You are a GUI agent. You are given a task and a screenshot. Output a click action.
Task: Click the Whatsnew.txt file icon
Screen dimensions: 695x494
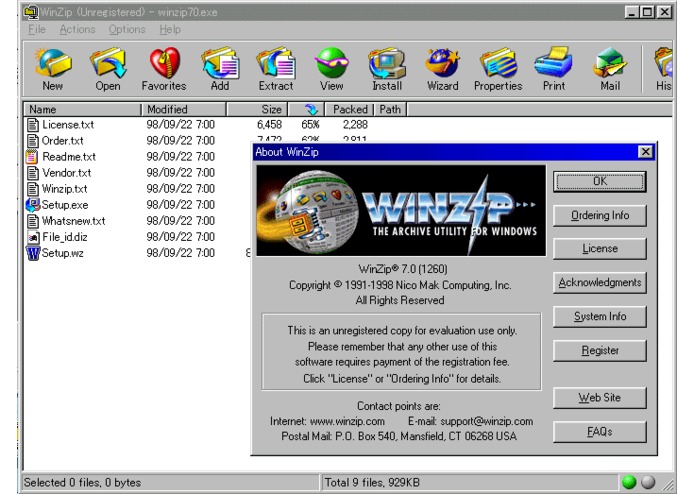[33, 221]
